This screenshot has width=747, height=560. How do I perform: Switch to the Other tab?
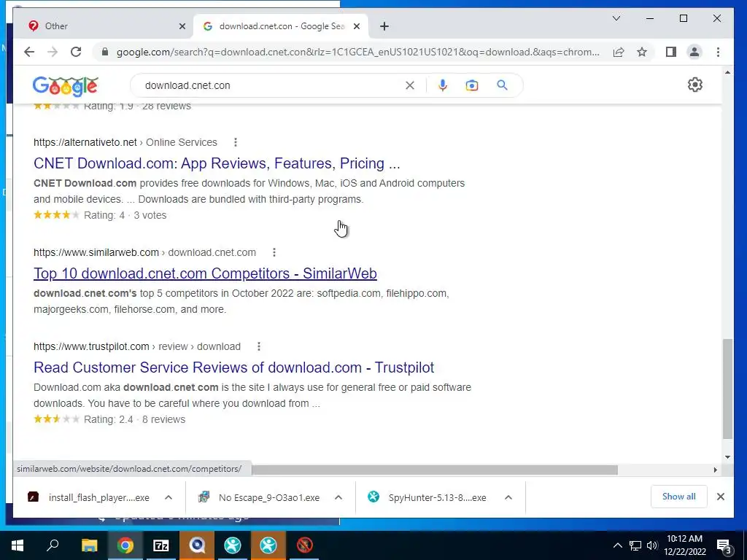point(104,26)
